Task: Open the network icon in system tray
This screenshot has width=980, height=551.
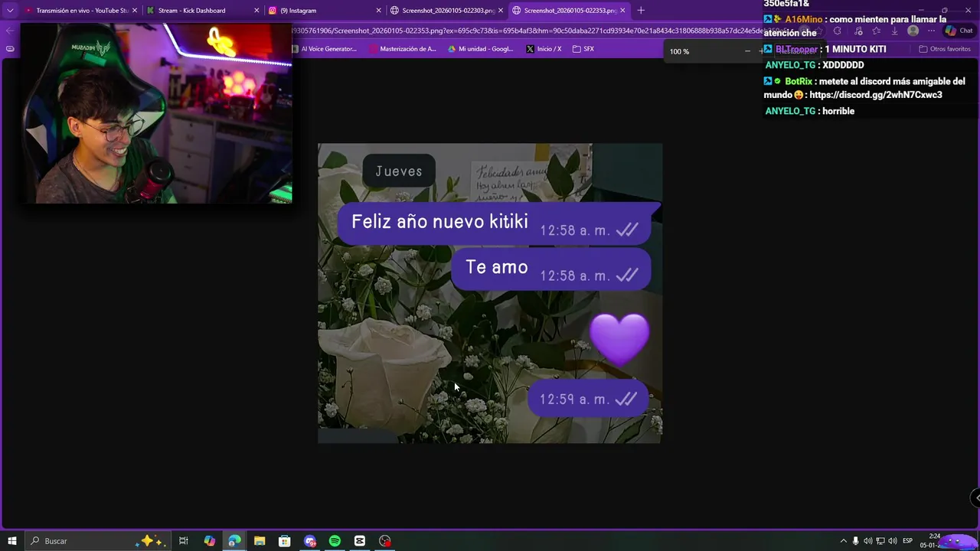Action: pyautogui.click(x=880, y=541)
